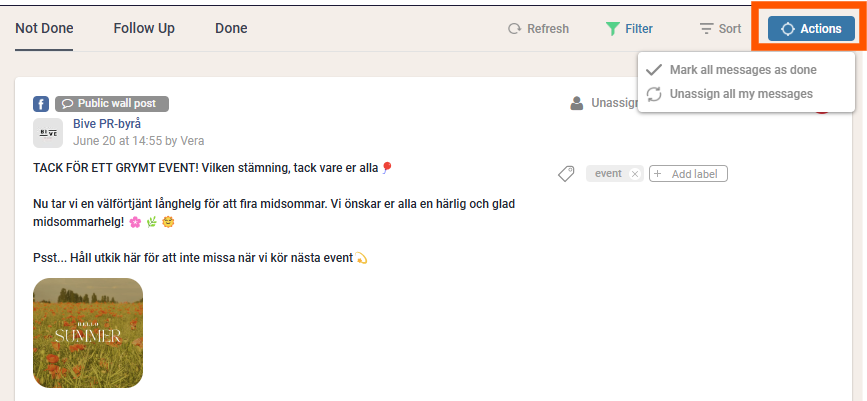Click the Add label button
The image size is (867, 401).
[688, 174]
